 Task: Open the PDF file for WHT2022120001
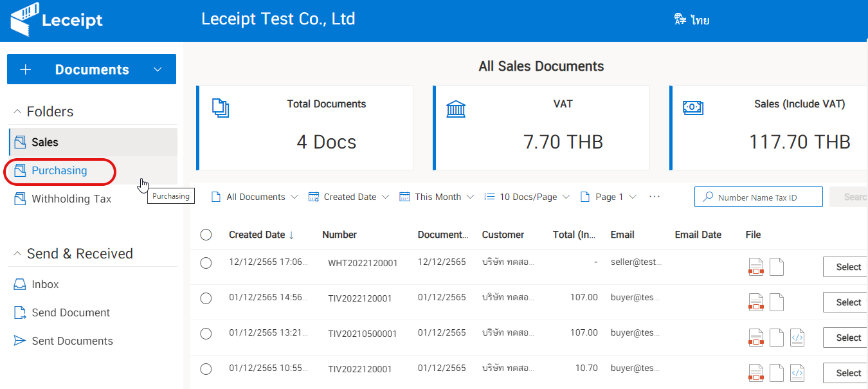pyautogui.click(x=755, y=266)
